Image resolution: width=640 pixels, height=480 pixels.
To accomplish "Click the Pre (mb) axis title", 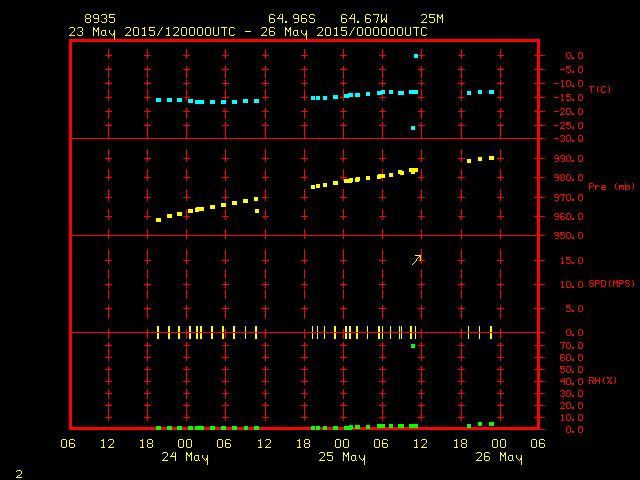I will [x=611, y=187].
